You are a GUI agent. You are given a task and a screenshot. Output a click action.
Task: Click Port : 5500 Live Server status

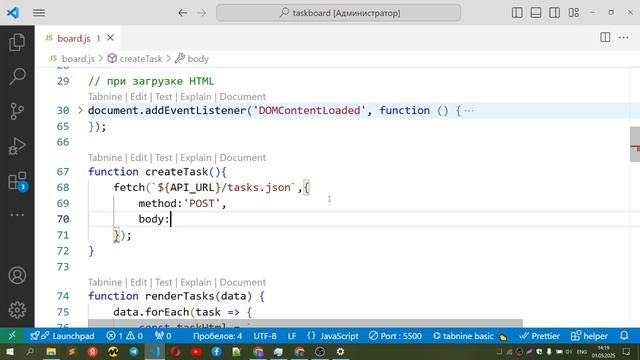click(395, 336)
